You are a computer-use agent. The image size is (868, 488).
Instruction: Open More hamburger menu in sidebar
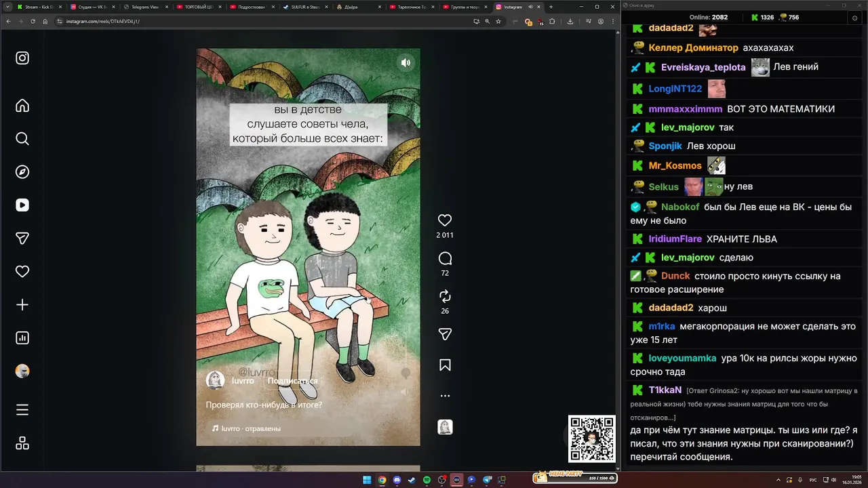(x=22, y=410)
